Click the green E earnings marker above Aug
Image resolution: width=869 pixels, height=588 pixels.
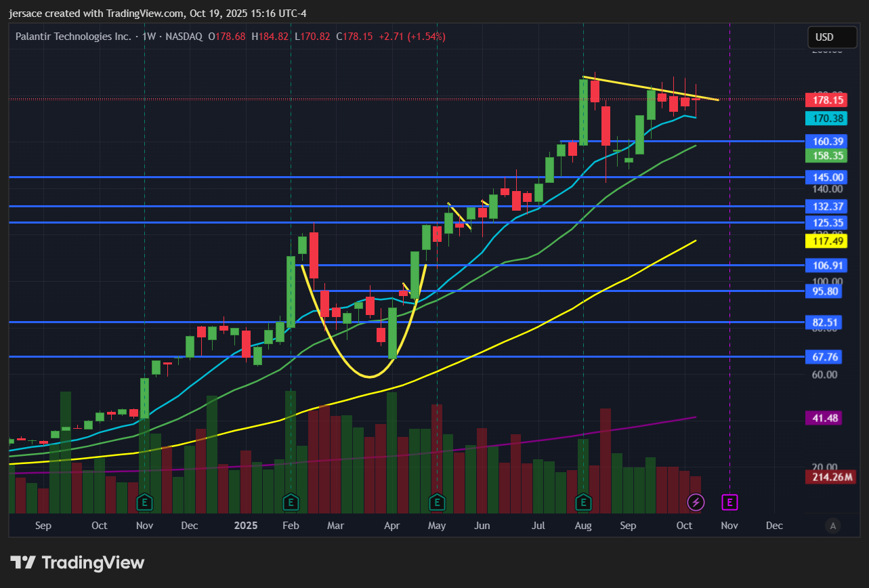[583, 503]
